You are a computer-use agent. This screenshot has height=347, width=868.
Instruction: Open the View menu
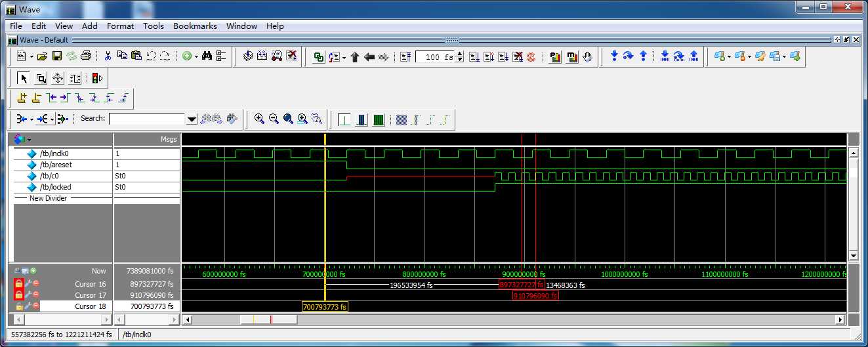click(x=64, y=26)
